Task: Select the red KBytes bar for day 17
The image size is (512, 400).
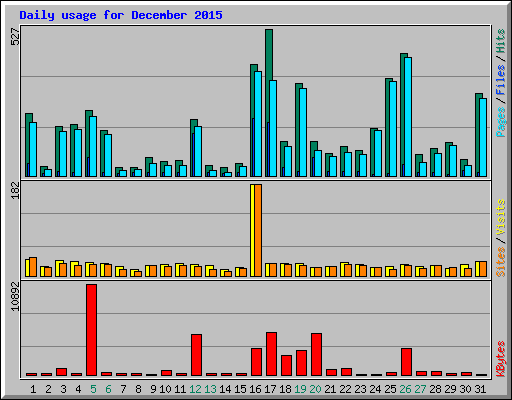Action: tap(272, 354)
